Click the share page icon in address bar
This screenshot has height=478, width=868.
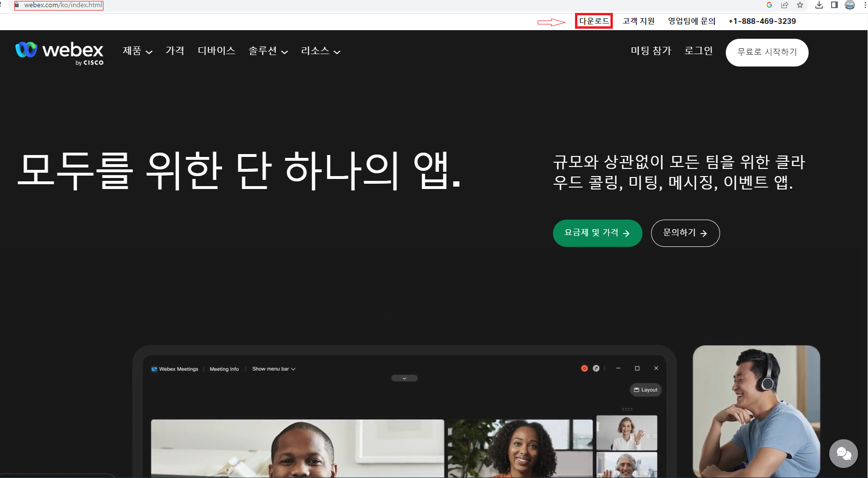tap(785, 5)
